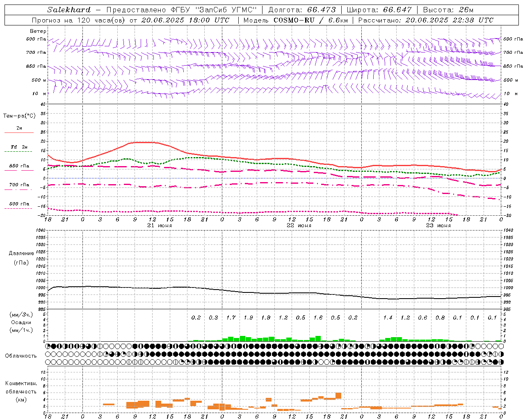Click the Salekhard station title

(68, 9)
